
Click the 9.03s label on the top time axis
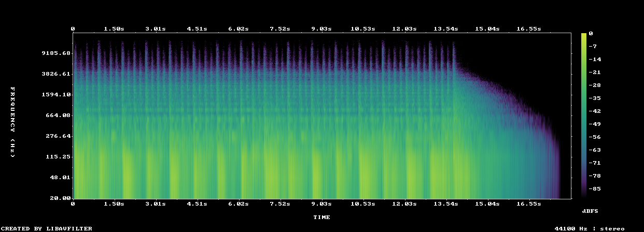pyautogui.click(x=321, y=29)
